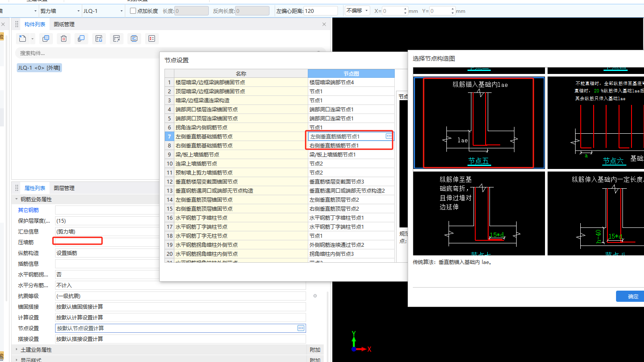Image resolution: width=644 pixels, height=362 pixels.
Task: Select the 节点六 node diagram thumbnail
Action: click(596, 123)
